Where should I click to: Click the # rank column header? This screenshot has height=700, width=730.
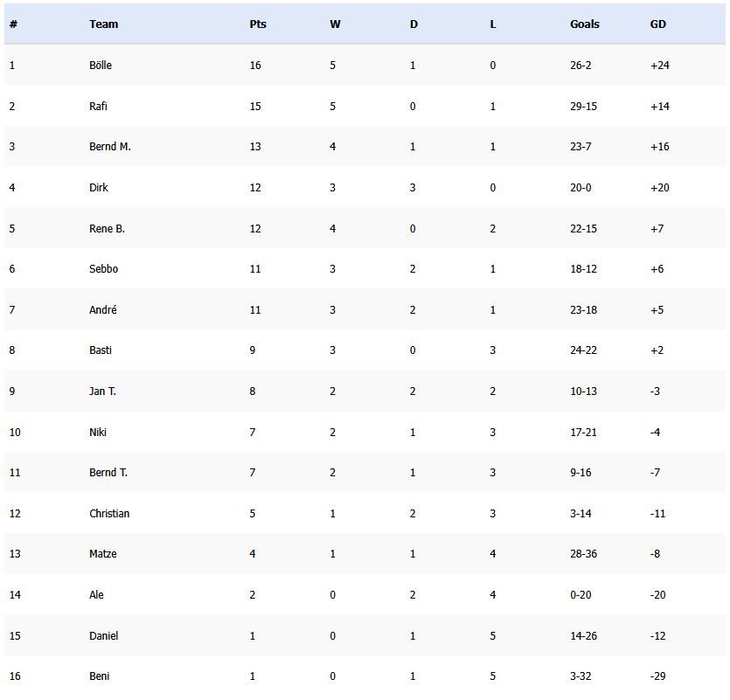(13, 24)
